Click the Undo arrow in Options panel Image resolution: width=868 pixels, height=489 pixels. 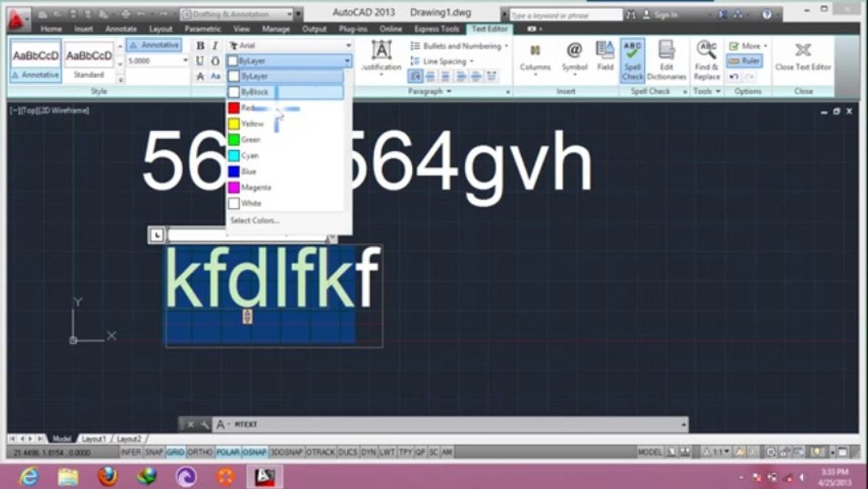point(734,77)
